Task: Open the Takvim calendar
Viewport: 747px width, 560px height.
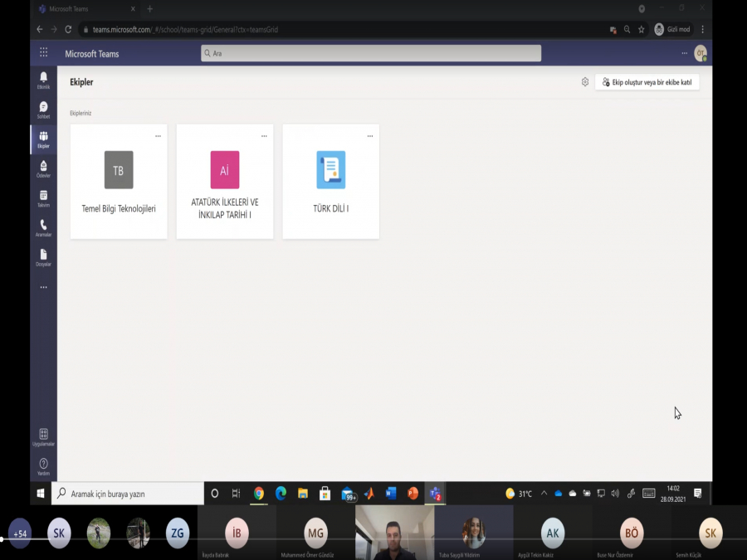Action: [x=43, y=198]
